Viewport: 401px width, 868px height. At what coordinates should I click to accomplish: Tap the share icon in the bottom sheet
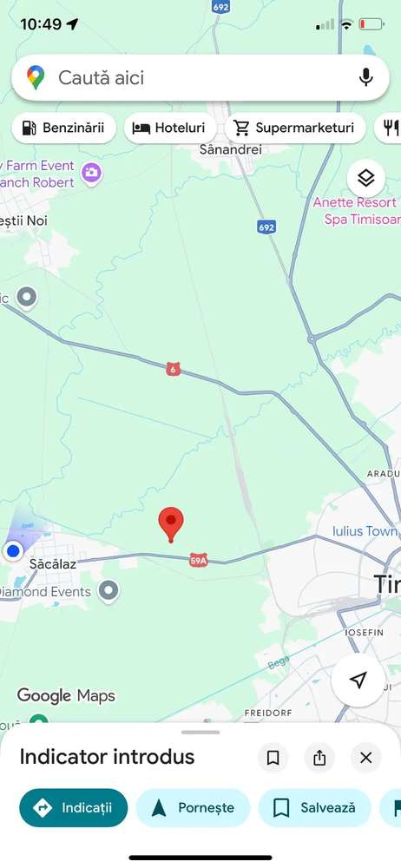tap(319, 757)
